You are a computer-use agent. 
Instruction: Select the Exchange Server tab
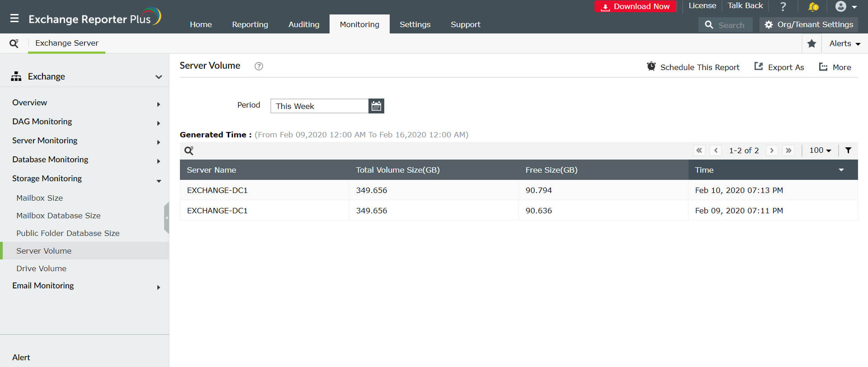tap(67, 43)
